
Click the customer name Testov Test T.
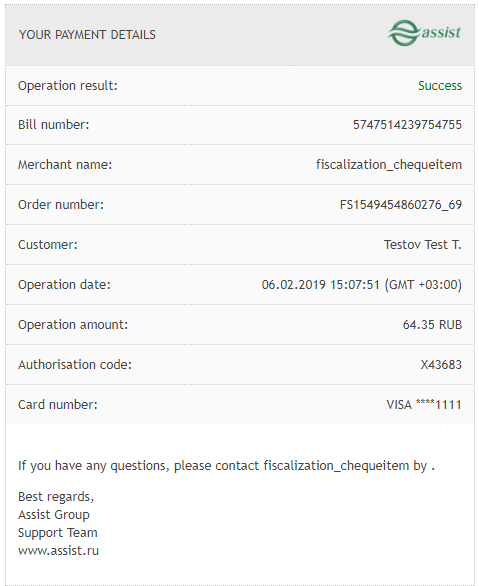pos(423,244)
